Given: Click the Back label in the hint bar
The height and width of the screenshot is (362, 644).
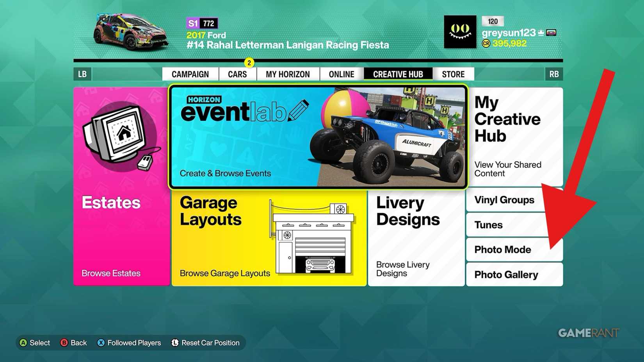Looking at the screenshot, I should (x=78, y=343).
